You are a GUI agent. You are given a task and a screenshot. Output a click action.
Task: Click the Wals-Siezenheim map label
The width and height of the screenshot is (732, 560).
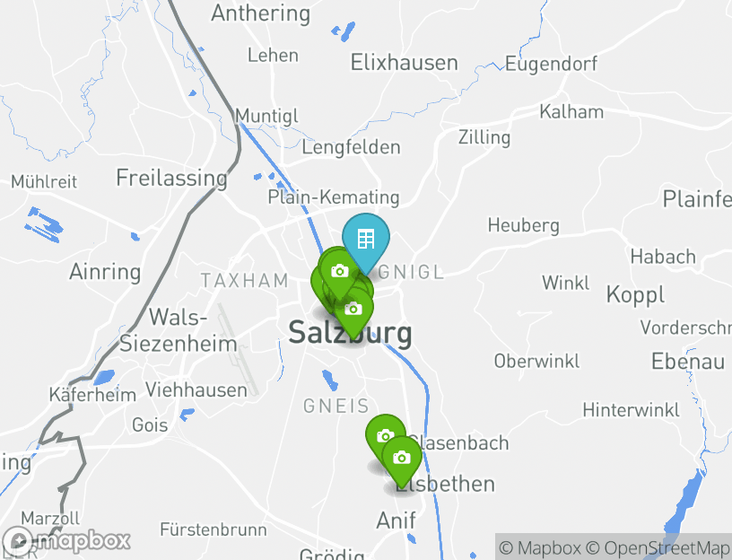pos(179,330)
